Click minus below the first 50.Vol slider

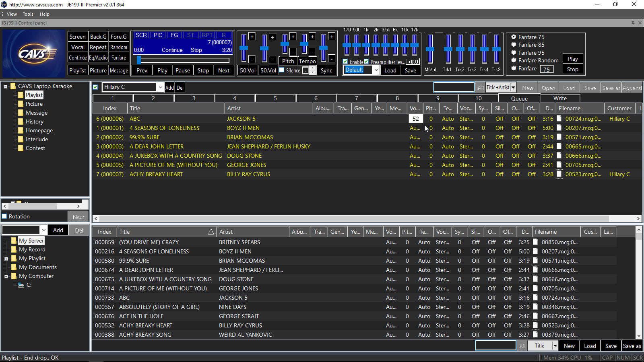point(252,59)
